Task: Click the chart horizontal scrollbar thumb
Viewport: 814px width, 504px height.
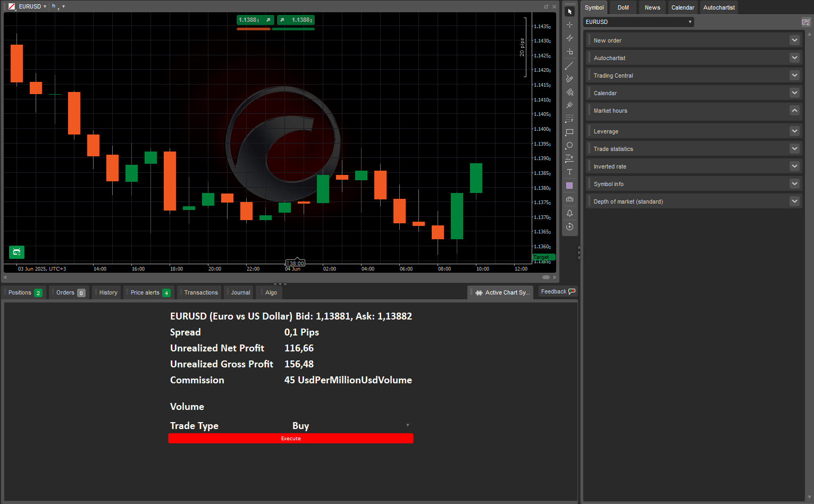Action: tap(546, 277)
